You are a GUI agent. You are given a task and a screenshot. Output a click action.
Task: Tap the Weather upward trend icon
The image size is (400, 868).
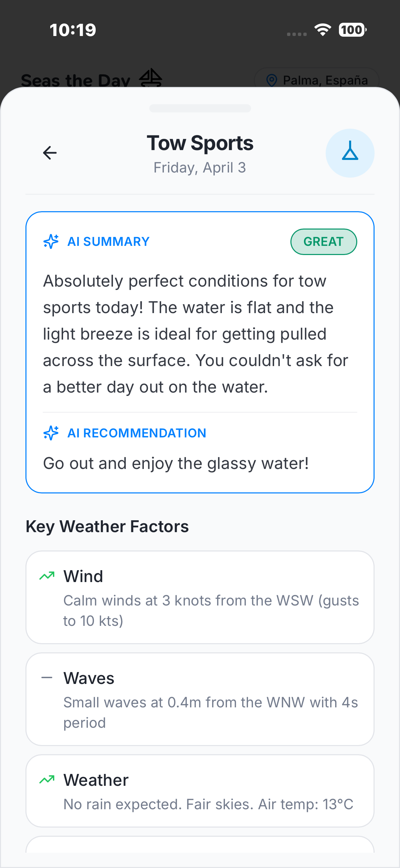click(47, 779)
